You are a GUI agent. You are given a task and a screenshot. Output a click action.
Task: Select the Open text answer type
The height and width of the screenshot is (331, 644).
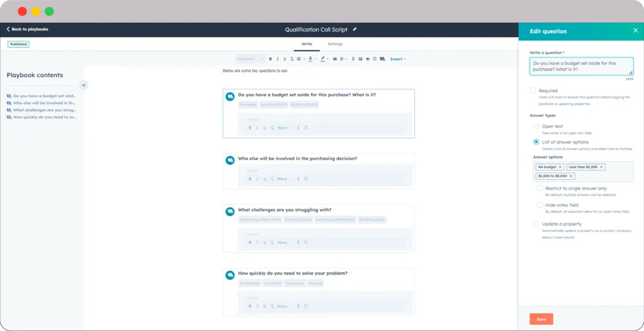click(536, 126)
